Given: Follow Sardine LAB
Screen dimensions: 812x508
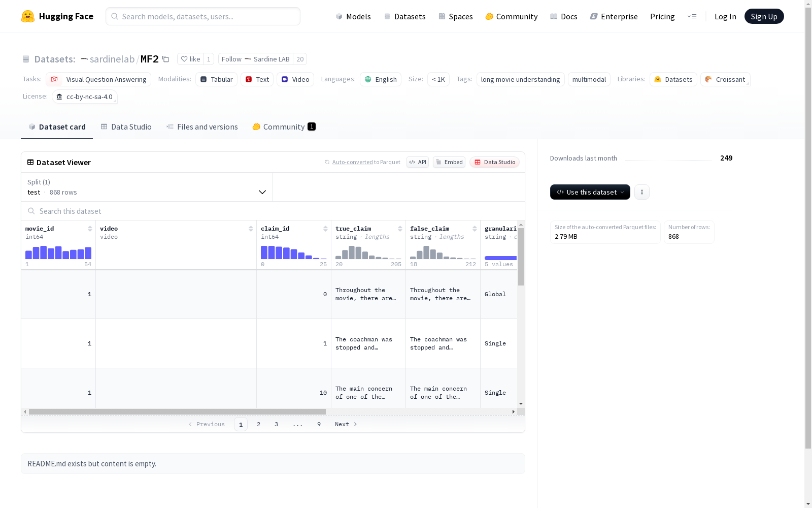Looking at the screenshot, I should (x=256, y=59).
